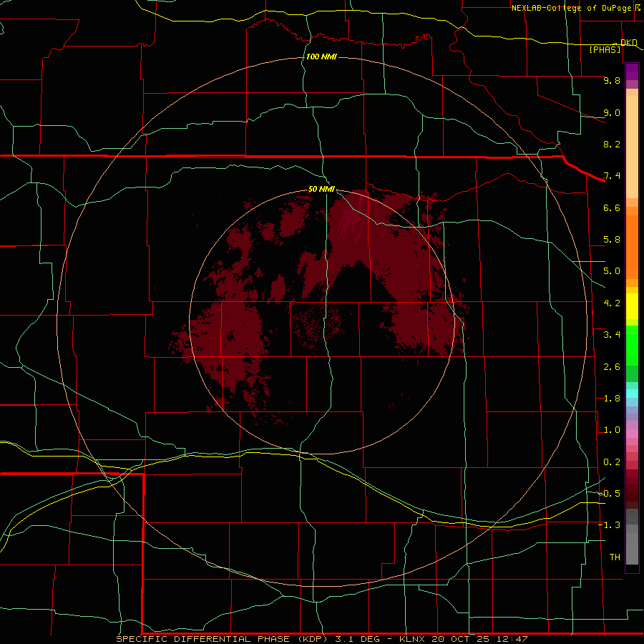Click the "20 OCT 25 12:47" timestamp
The image size is (644, 644).
(479, 639)
